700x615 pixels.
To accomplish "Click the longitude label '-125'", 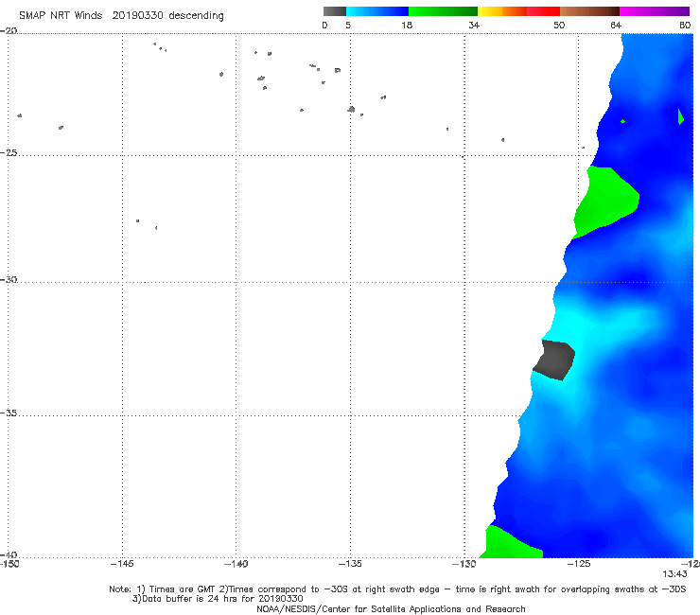I will click(579, 564).
